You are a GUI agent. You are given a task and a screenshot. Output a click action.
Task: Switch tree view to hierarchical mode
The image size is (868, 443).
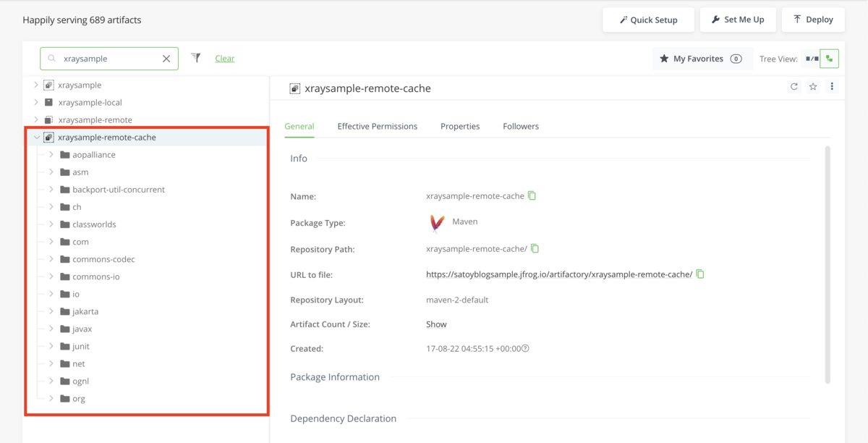pos(829,59)
